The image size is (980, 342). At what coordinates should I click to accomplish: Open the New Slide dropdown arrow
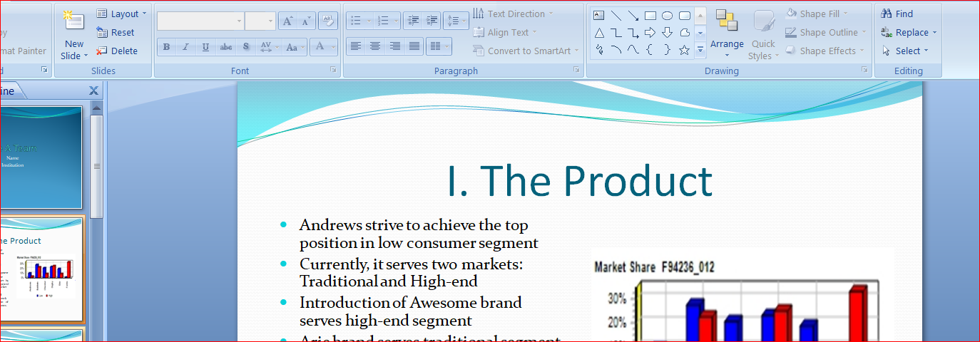pos(86,56)
